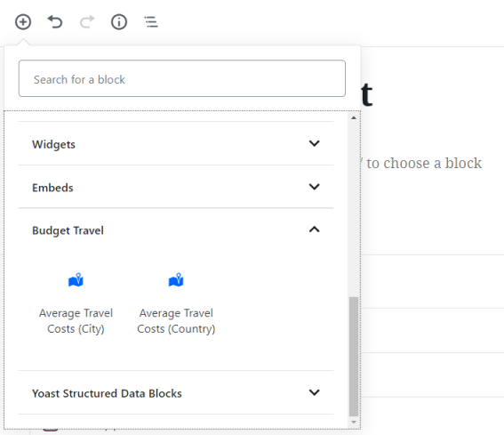Open the block navigation list icon
Image resolution: width=504 pixels, height=435 pixels.
pos(151,22)
